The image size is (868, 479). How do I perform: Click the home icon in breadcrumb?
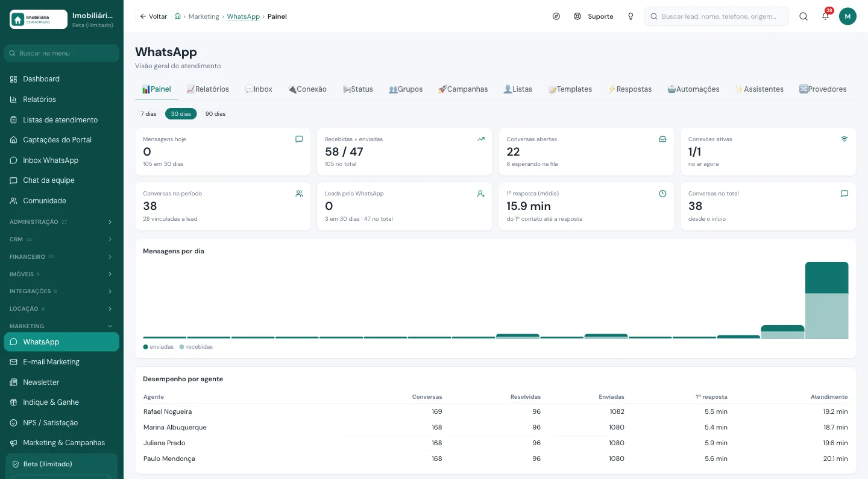tap(177, 16)
